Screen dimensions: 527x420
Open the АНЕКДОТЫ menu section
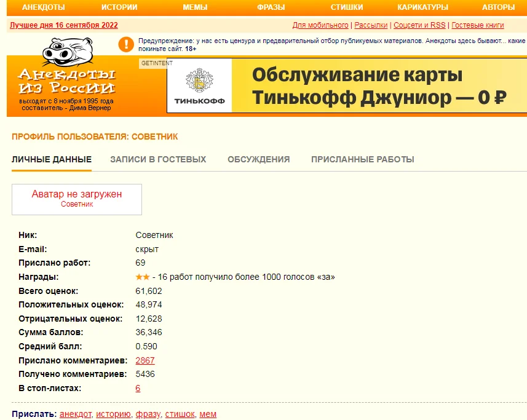[x=44, y=7]
